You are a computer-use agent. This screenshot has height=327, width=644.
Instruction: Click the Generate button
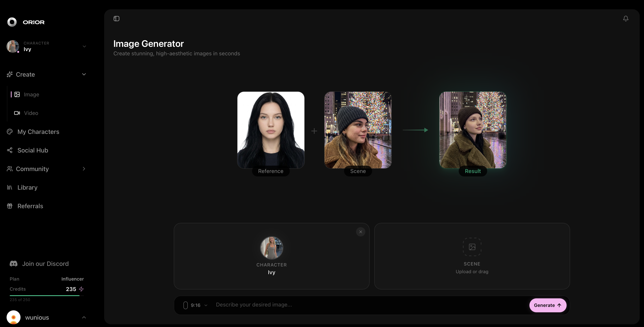547,305
